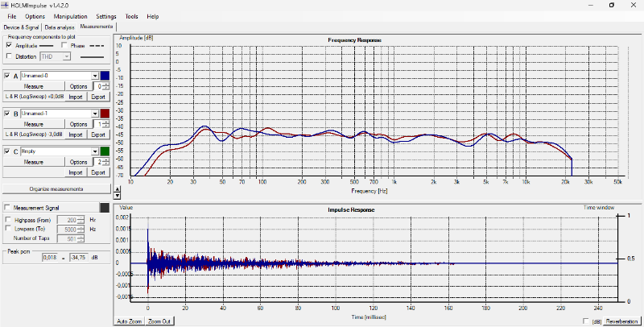Toggle the Distortion checkbox
644x327 pixels.
(9, 56)
